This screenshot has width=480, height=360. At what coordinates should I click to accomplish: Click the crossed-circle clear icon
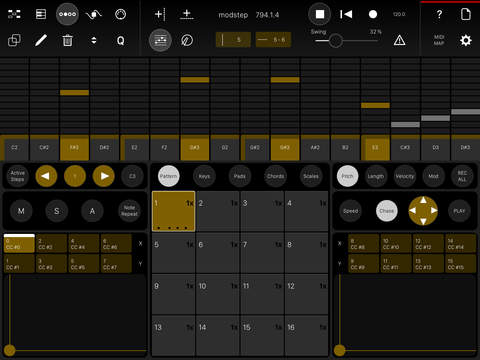(x=187, y=41)
